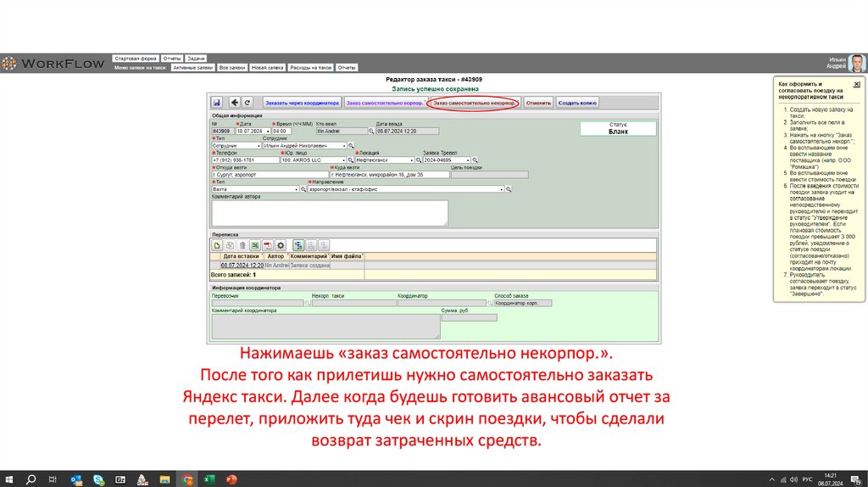Sort by Дата вставки column header
The width and height of the screenshot is (868, 487).
[x=241, y=256]
